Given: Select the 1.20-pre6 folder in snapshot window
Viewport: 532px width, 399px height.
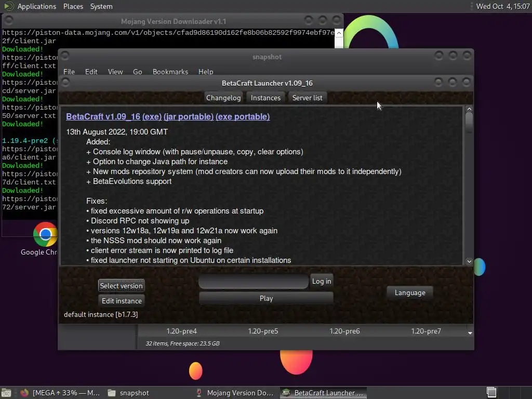Looking at the screenshot, I should click(344, 331).
